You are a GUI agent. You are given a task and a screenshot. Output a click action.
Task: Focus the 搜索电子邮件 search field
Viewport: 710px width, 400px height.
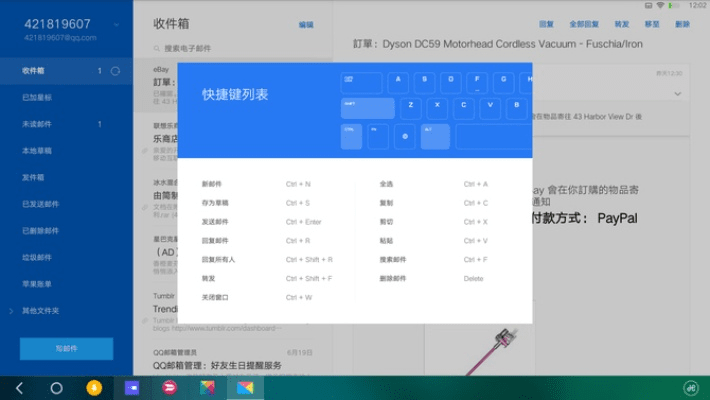pos(233,48)
